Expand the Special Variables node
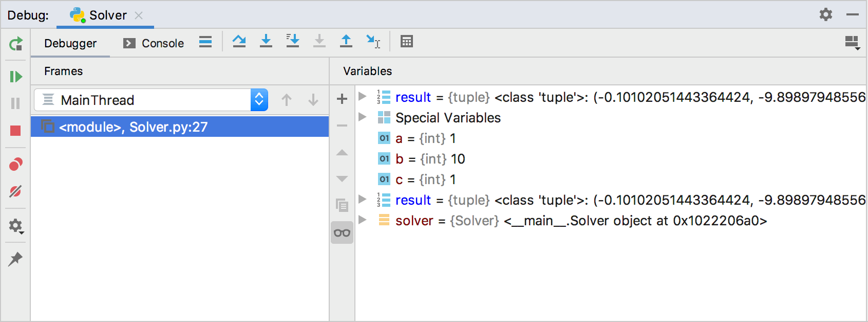 tap(363, 117)
